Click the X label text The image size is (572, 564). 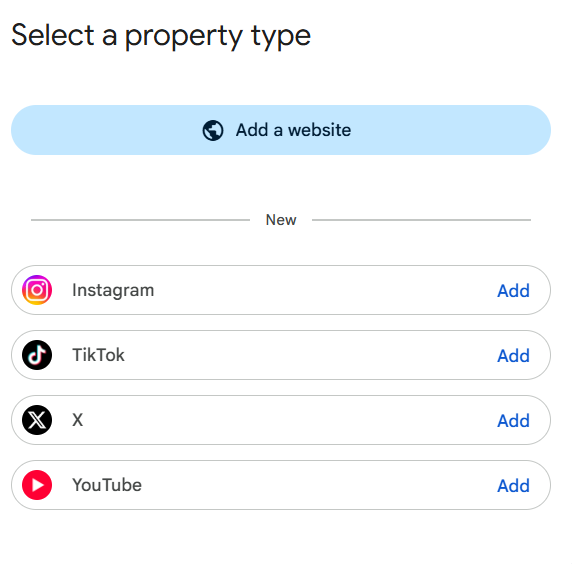(x=78, y=420)
